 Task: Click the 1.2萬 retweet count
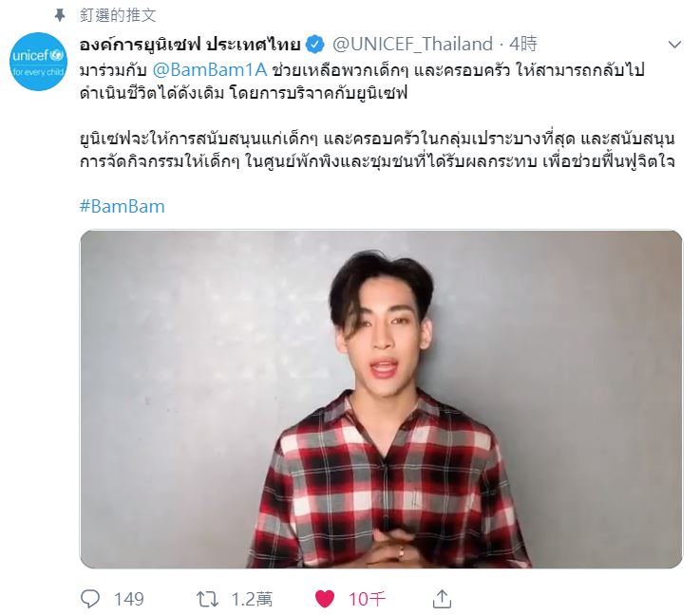252,599
